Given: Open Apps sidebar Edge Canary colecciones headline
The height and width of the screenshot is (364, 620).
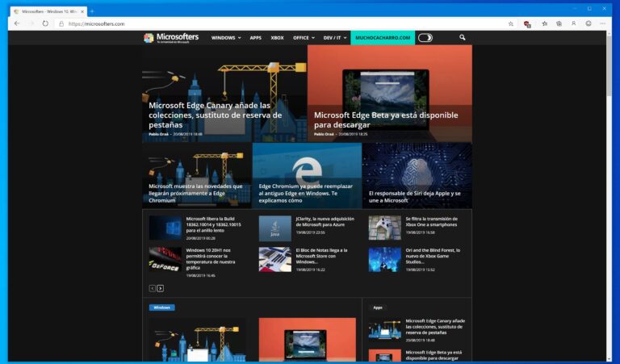Looking at the screenshot, I should coord(435,327).
